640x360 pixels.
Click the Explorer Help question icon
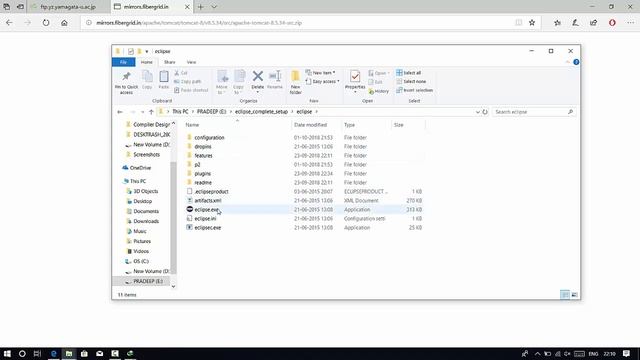[576, 62]
